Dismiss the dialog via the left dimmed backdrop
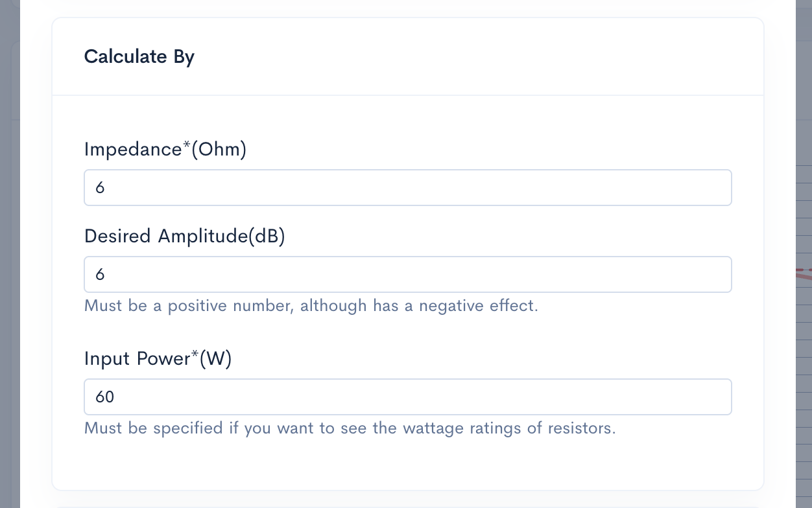This screenshot has width=812, height=508. [x=10, y=259]
